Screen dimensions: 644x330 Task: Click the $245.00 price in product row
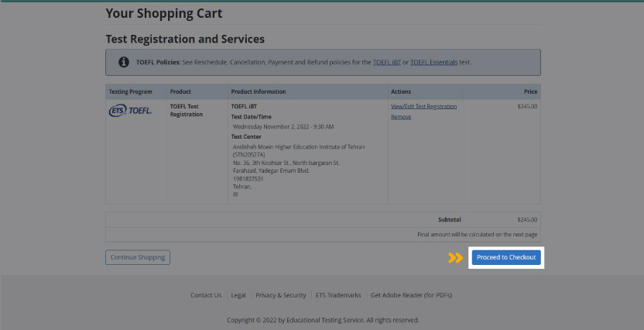[527, 106]
